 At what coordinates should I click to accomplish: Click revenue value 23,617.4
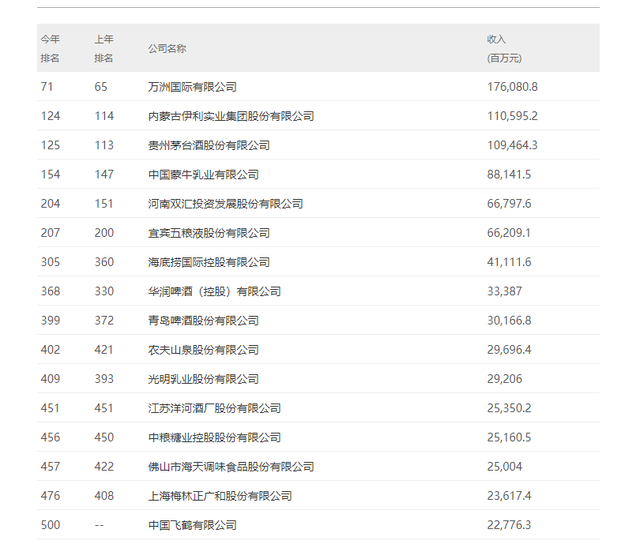[509, 496]
